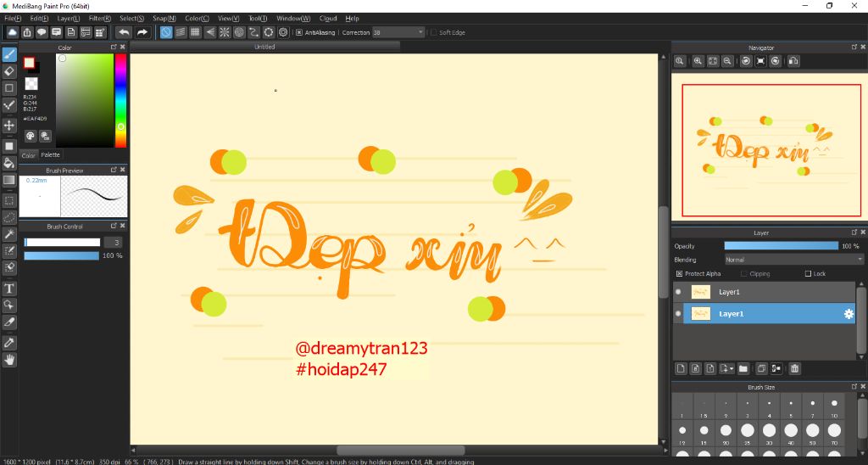Open the Layer menu
This screenshot has height=465, width=868.
point(69,19)
